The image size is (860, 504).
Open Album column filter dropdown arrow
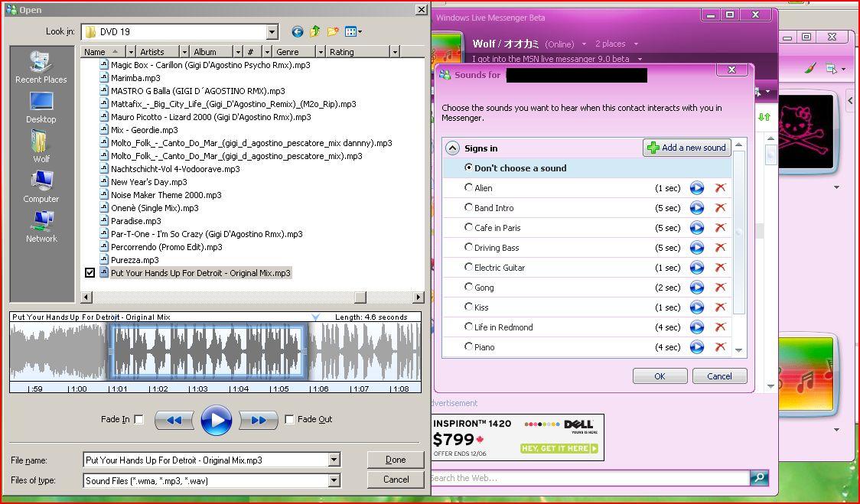click(238, 51)
